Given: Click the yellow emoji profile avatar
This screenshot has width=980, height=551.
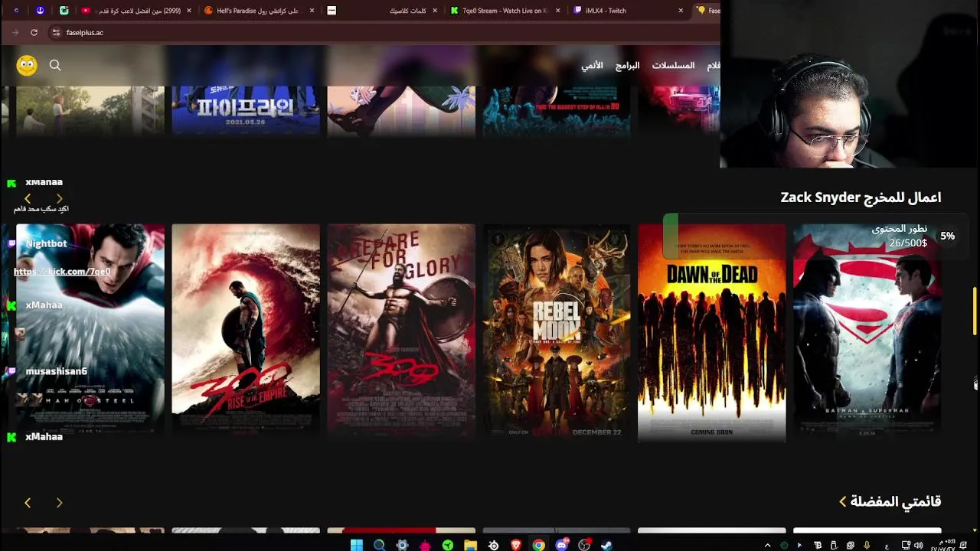Looking at the screenshot, I should 27,65.
